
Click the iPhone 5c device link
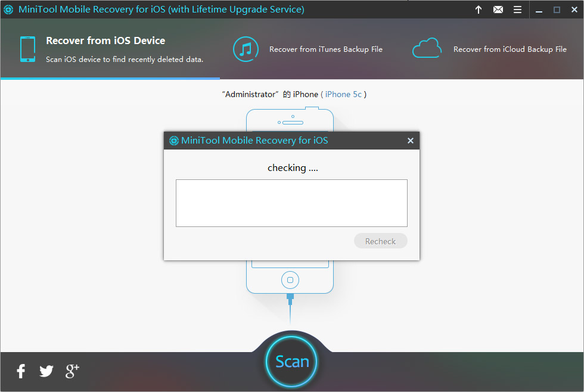click(343, 94)
